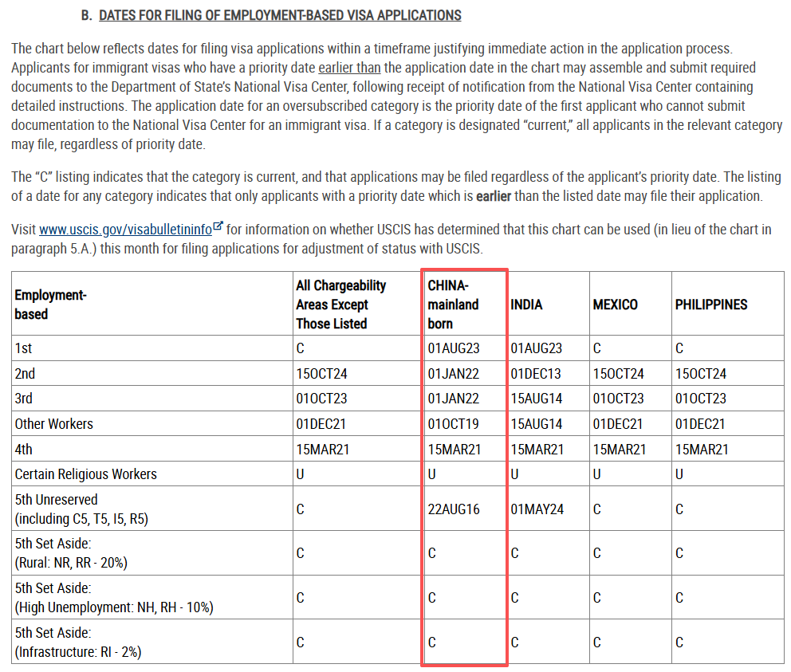
Task: Select the 5th Set Aside Rural row label
Action: tap(71, 553)
